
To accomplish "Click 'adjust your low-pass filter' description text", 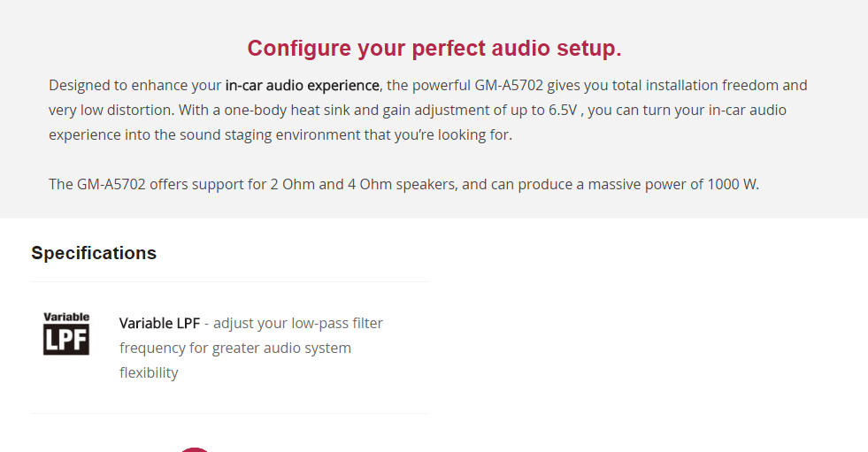I will click(x=298, y=323).
